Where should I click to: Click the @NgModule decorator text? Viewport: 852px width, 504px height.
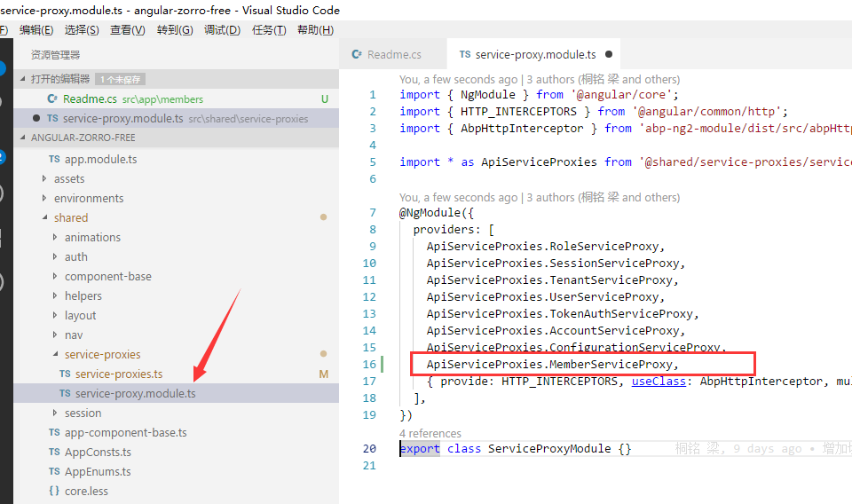pyautogui.click(x=430, y=213)
